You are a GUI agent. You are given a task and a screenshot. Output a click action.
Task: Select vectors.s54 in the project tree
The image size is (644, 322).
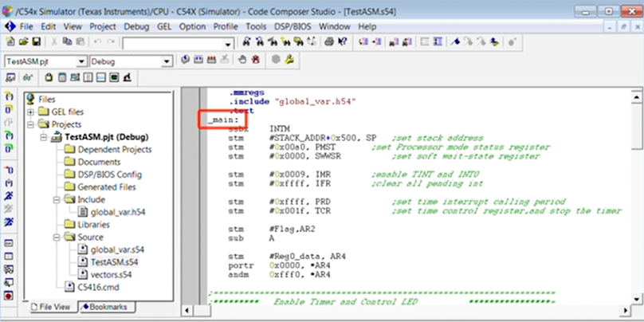pyautogui.click(x=112, y=274)
